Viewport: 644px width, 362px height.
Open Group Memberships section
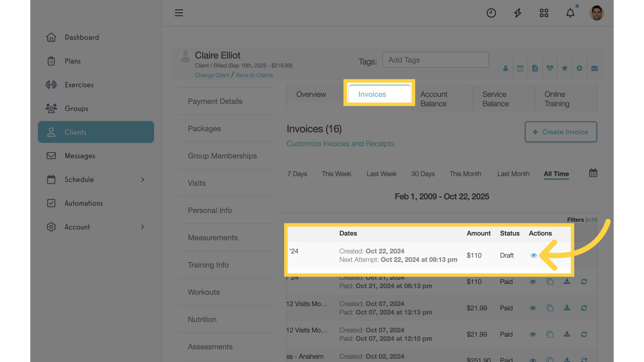[225, 156]
